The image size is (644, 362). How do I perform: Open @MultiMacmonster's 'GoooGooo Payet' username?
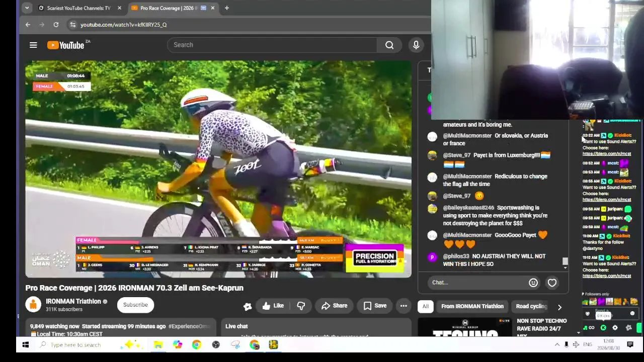(467, 235)
